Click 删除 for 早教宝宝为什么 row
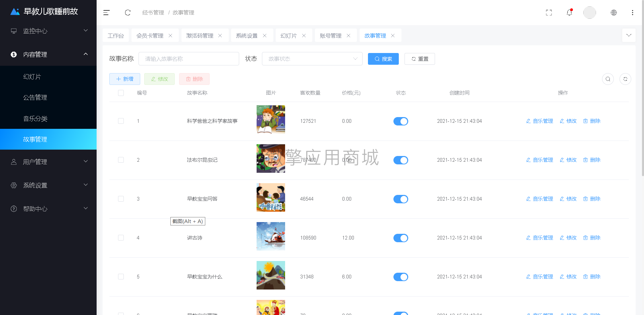 (592, 277)
